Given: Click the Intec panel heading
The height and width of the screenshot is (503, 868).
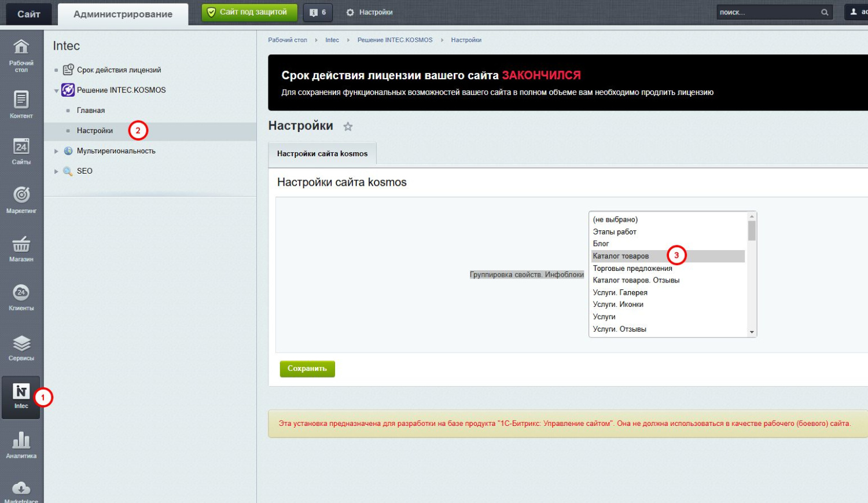Looking at the screenshot, I should (67, 46).
